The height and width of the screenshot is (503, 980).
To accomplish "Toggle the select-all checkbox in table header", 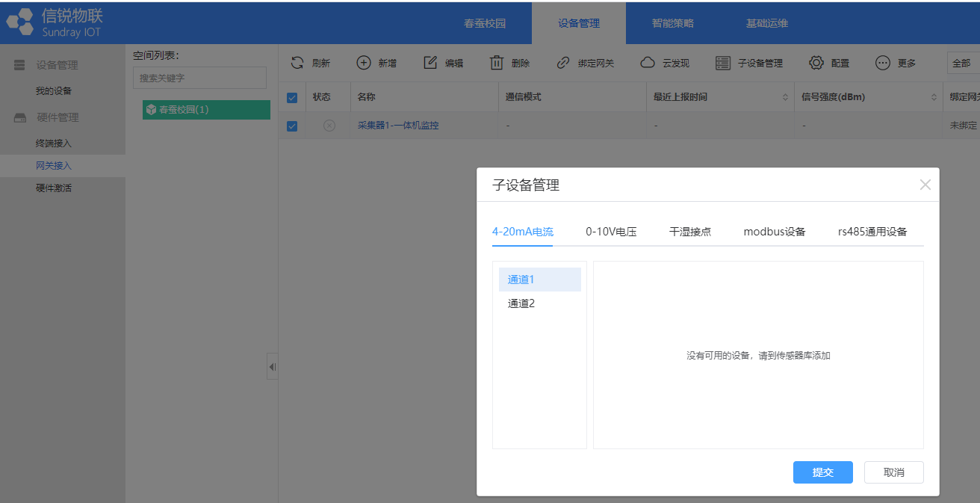I will pos(292,98).
